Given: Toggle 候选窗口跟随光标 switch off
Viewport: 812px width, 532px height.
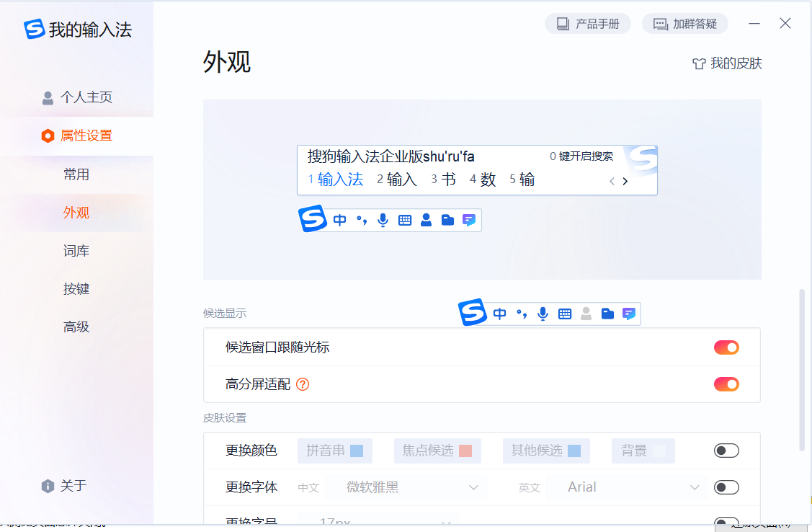Looking at the screenshot, I should pos(726,347).
